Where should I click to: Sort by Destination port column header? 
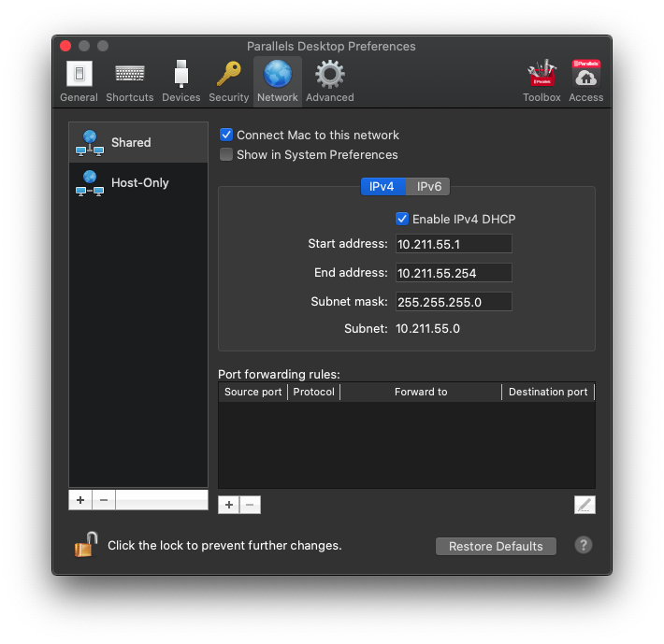pyautogui.click(x=548, y=392)
